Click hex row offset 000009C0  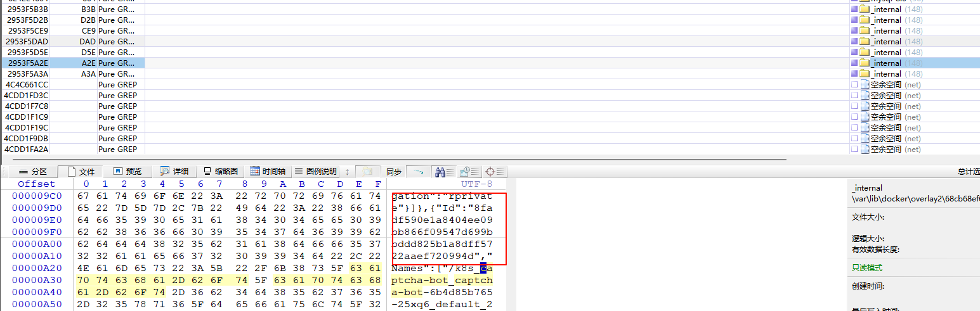point(37,196)
